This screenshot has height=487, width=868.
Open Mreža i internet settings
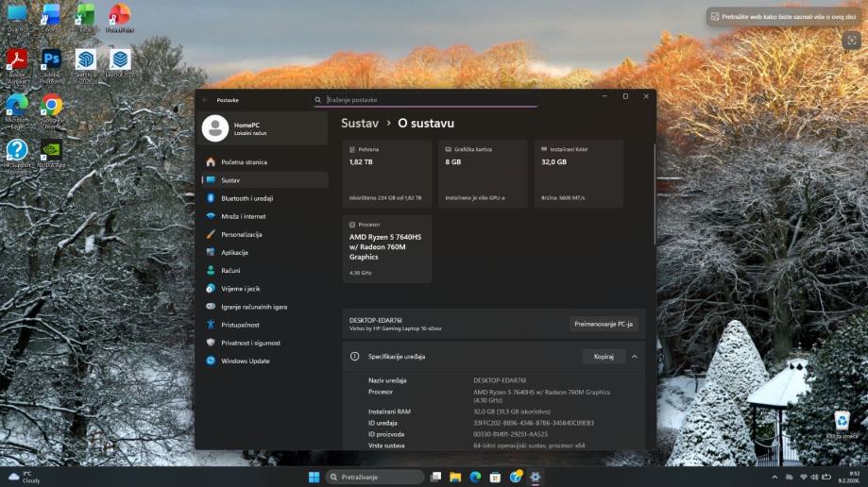coord(265,216)
